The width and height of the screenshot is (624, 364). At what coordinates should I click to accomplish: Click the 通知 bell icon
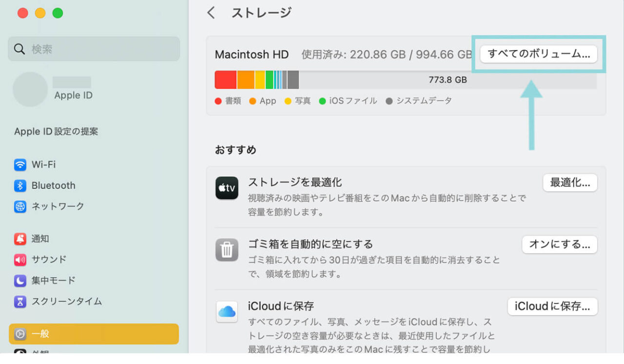(x=20, y=239)
